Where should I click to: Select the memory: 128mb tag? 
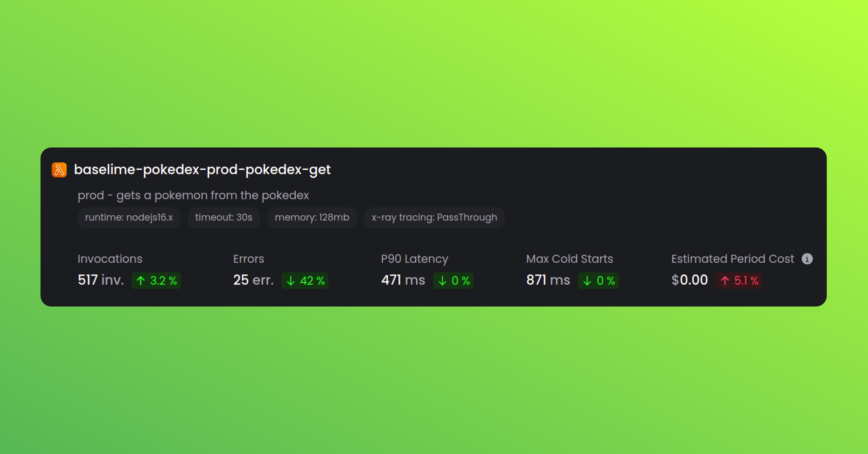[312, 218]
